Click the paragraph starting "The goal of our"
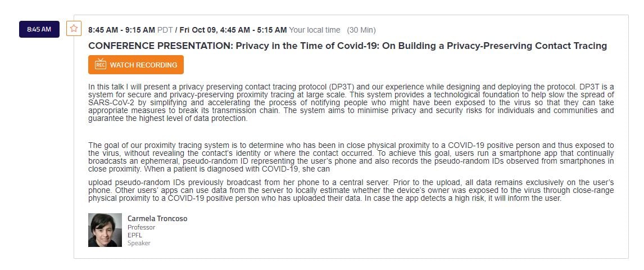 tap(351, 157)
